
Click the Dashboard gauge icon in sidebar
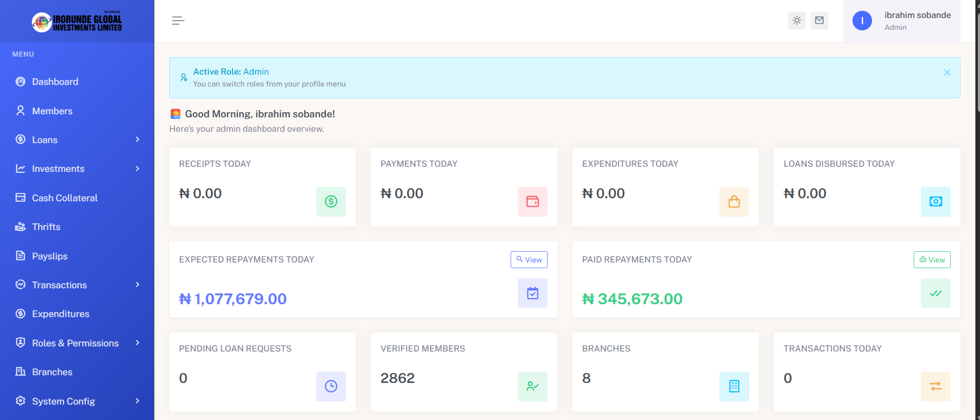coord(21,81)
